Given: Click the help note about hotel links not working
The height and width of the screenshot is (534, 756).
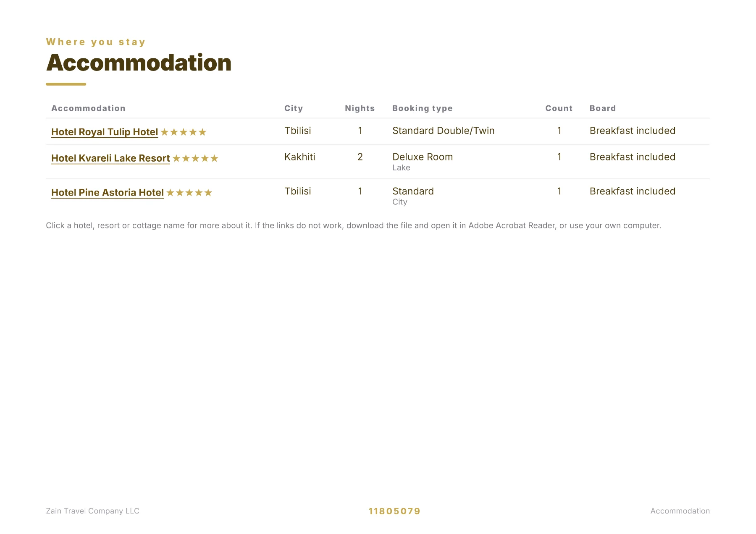Looking at the screenshot, I should [x=354, y=225].
